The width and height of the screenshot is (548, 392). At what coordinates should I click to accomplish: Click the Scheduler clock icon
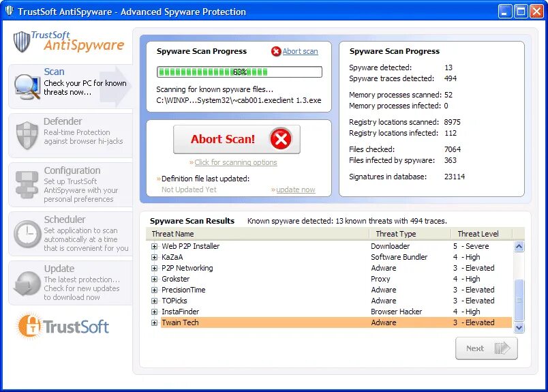tap(27, 234)
